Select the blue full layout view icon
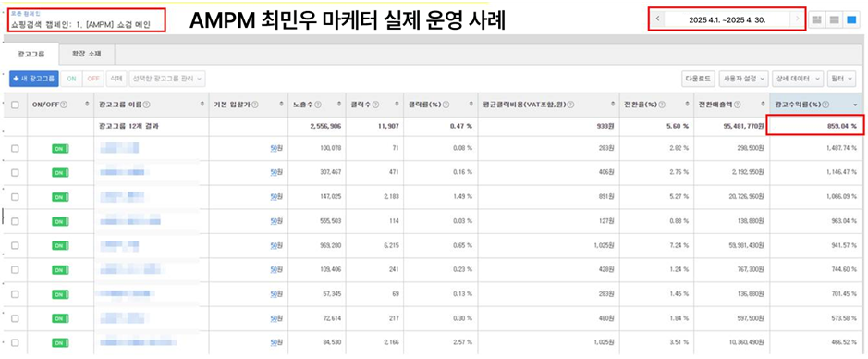Image resolution: width=868 pixels, height=359 pixels. [x=852, y=19]
